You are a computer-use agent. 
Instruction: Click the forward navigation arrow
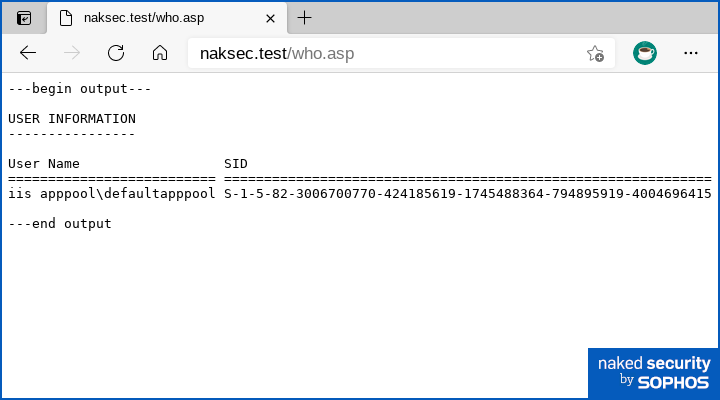click(x=72, y=54)
